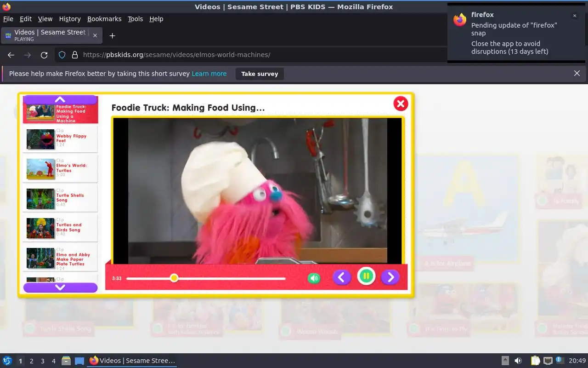The image size is (588, 368).
Task: Select the Foodie Truck playlist item
Action: click(x=60, y=113)
